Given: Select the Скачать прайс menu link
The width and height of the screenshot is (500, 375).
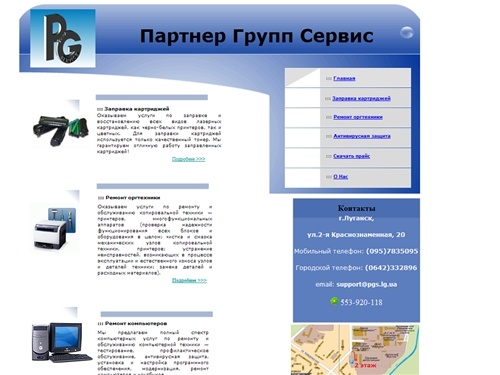Looking at the screenshot, I should (x=352, y=156).
